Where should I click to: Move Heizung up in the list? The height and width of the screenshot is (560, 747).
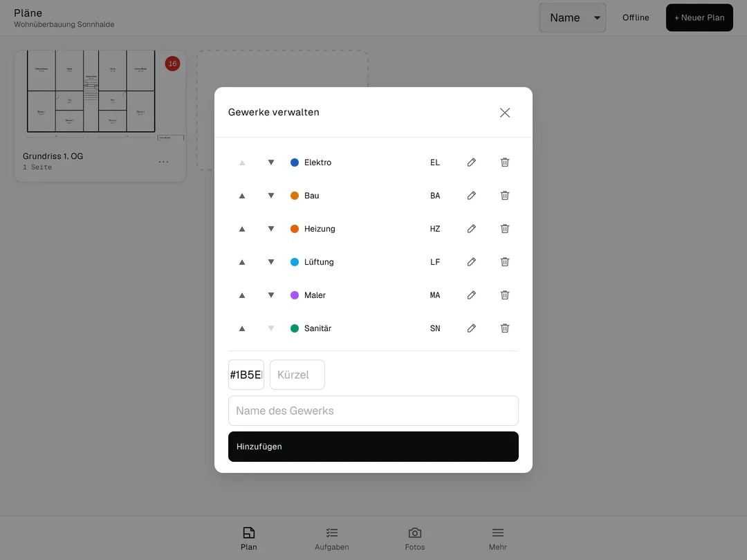(242, 229)
